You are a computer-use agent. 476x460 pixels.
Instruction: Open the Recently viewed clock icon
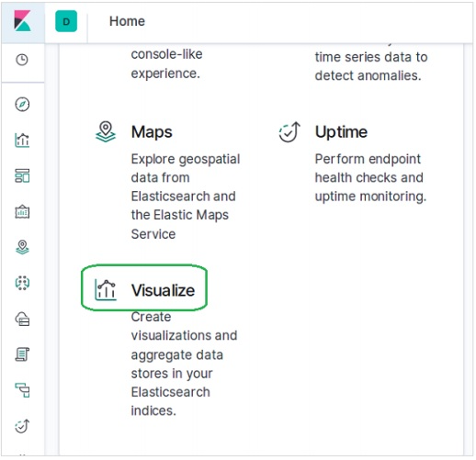pos(22,60)
